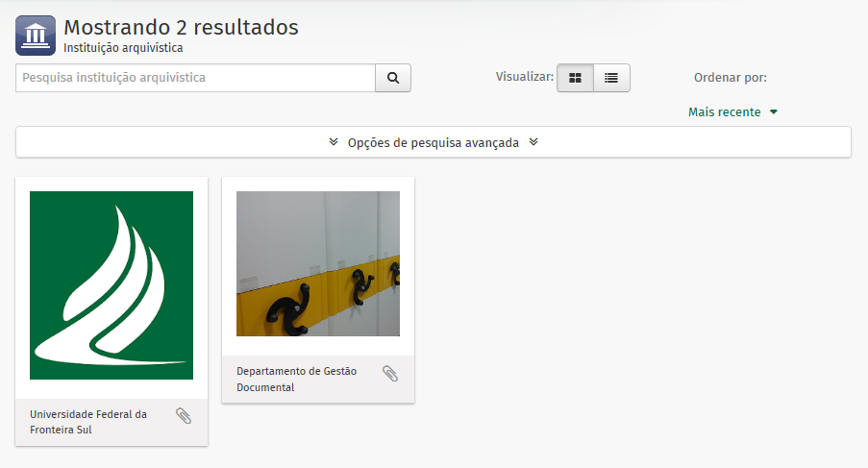Click the Ordenar por label
Image resolution: width=868 pixels, height=468 pixels.
pos(731,78)
